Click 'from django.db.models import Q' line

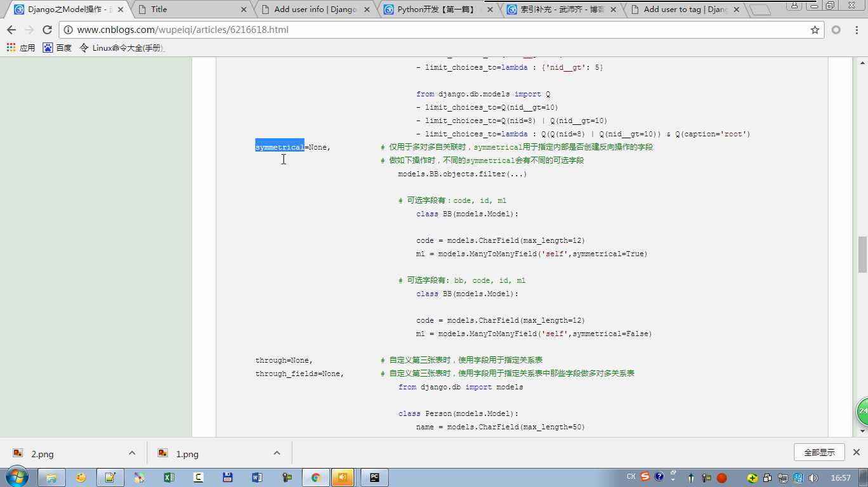(483, 94)
